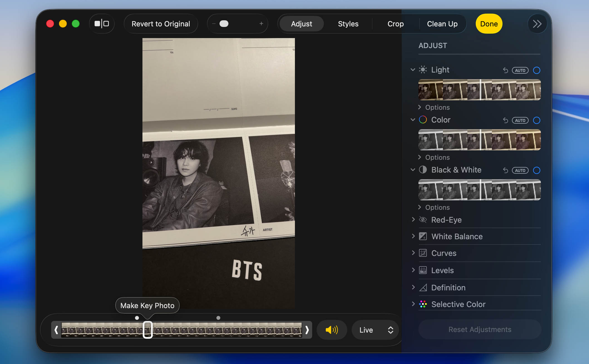Click the Light sun icon

423,70
